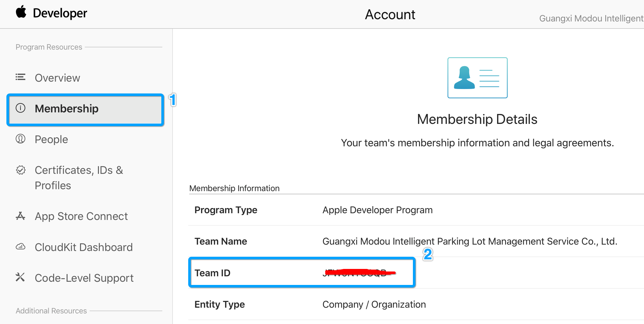Viewport: 644px width, 324px height.
Task: Click the Entity Type label
Action: coord(220,304)
